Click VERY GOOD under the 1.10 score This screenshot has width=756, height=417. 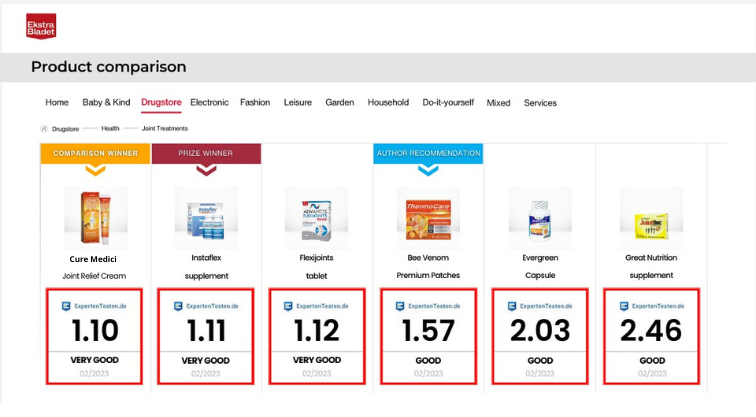click(x=94, y=360)
